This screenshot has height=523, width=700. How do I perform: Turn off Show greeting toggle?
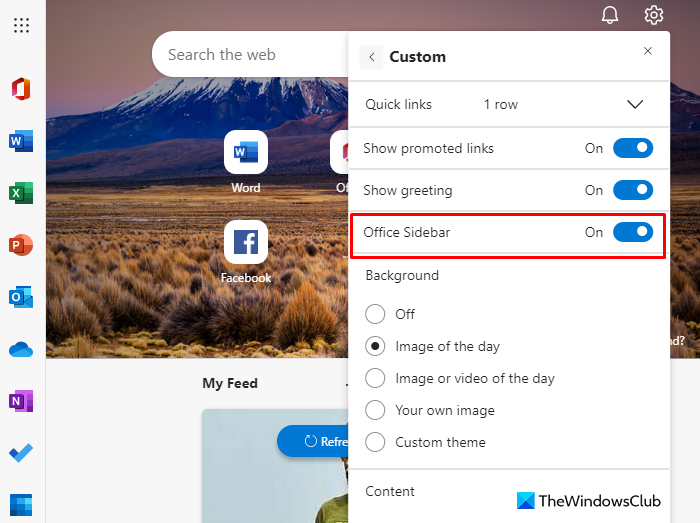tap(633, 190)
